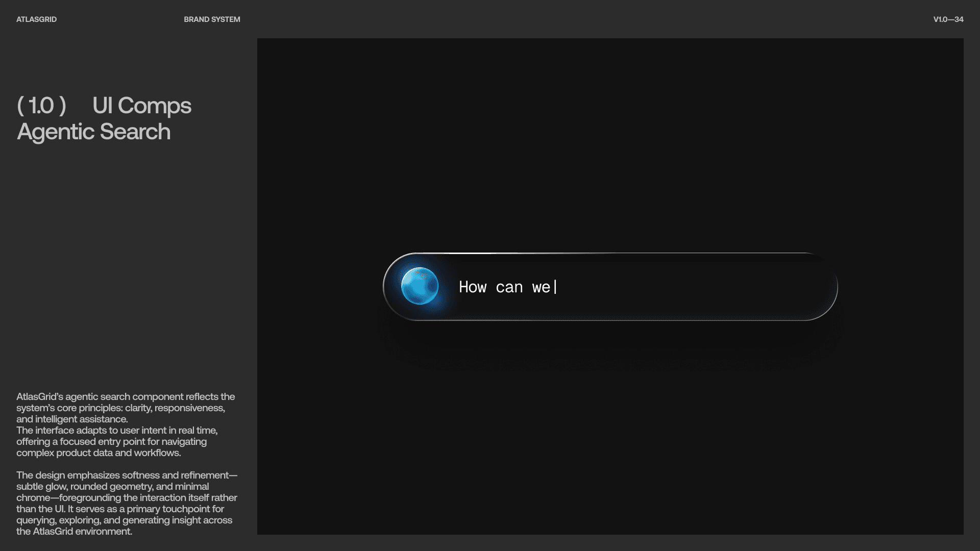This screenshot has width=980, height=551.
Task: Select the "( 1.0 )" section number
Action: [42, 106]
